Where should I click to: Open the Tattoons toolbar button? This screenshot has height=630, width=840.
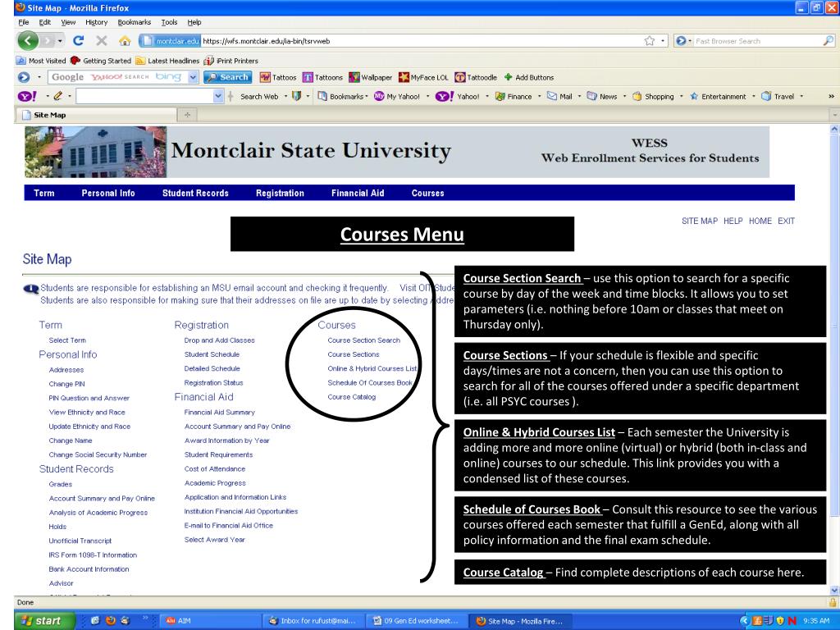pos(322,77)
